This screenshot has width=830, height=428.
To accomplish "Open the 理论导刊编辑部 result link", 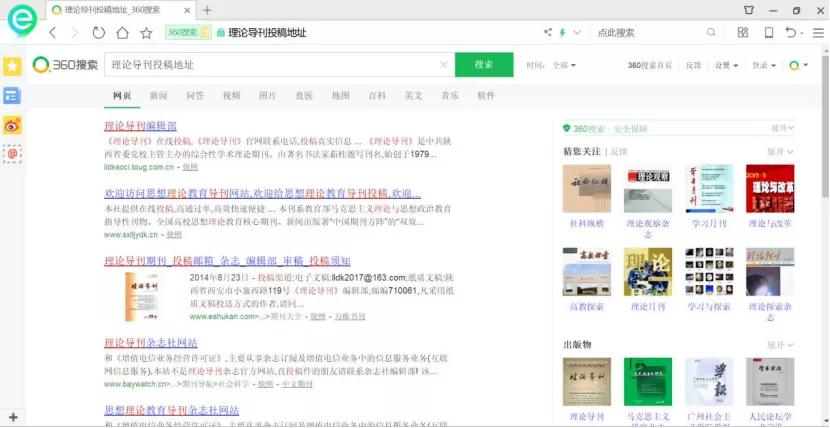I will pos(140,126).
